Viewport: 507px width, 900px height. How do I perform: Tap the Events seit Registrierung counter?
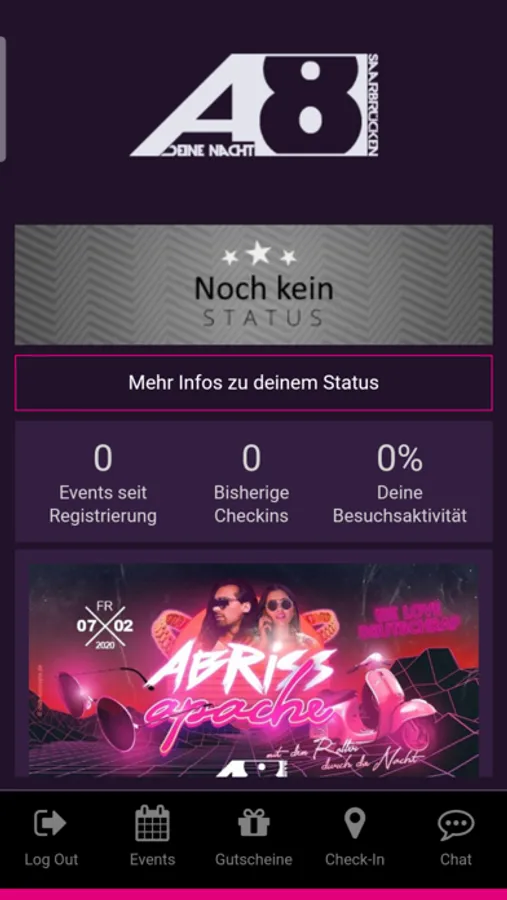[103, 483]
